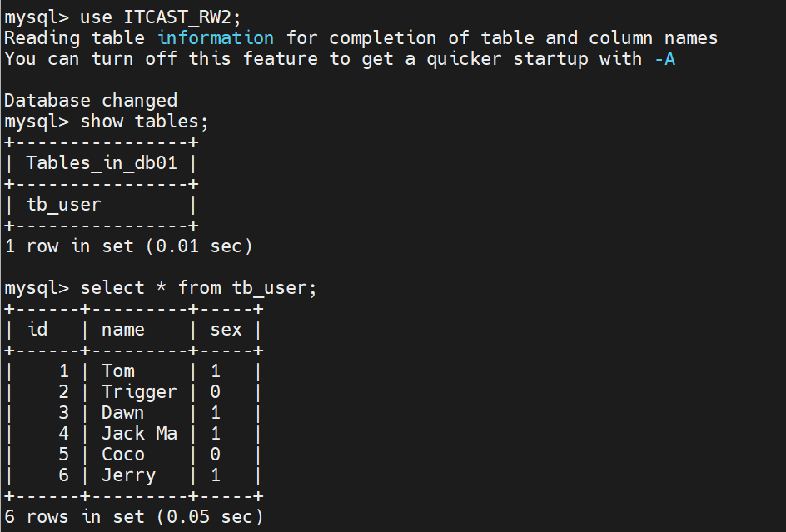The width and height of the screenshot is (786, 532).
Task: Click the '1 row in set' status line
Action: (x=128, y=246)
